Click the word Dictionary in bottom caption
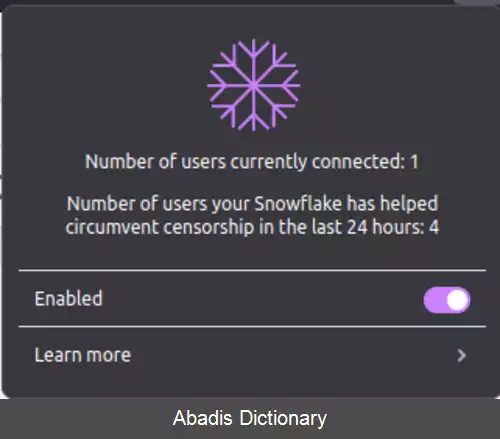Image resolution: width=500 pixels, height=439 pixels. click(x=283, y=419)
